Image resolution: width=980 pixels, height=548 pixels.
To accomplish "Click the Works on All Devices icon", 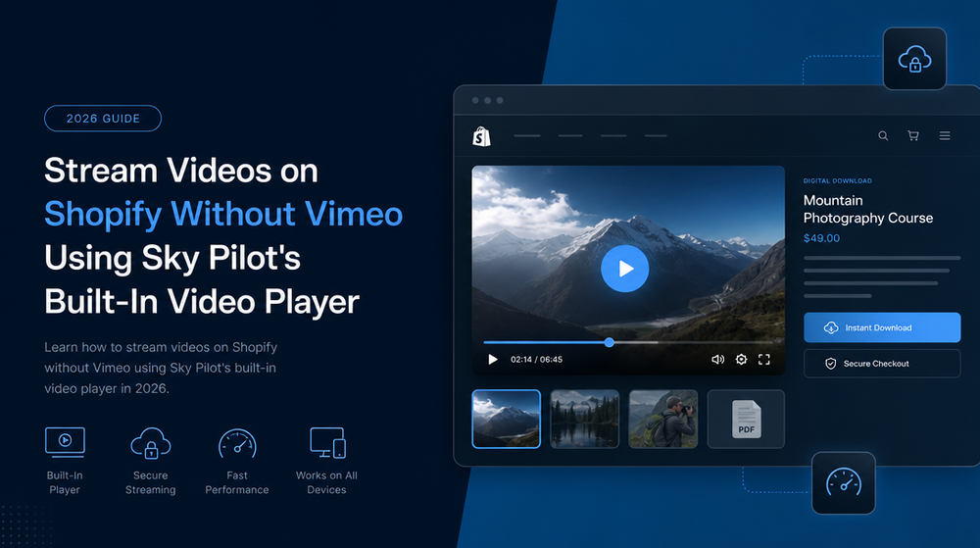I will pos(327,443).
